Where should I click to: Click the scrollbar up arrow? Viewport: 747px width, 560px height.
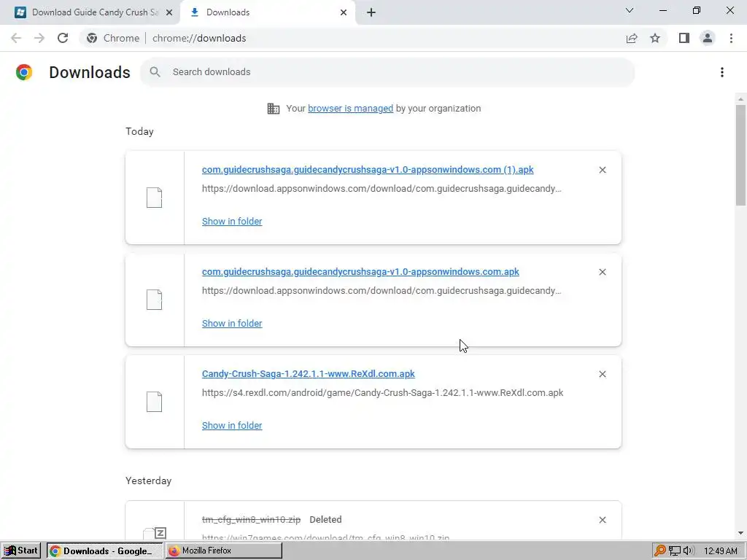[740, 99]
